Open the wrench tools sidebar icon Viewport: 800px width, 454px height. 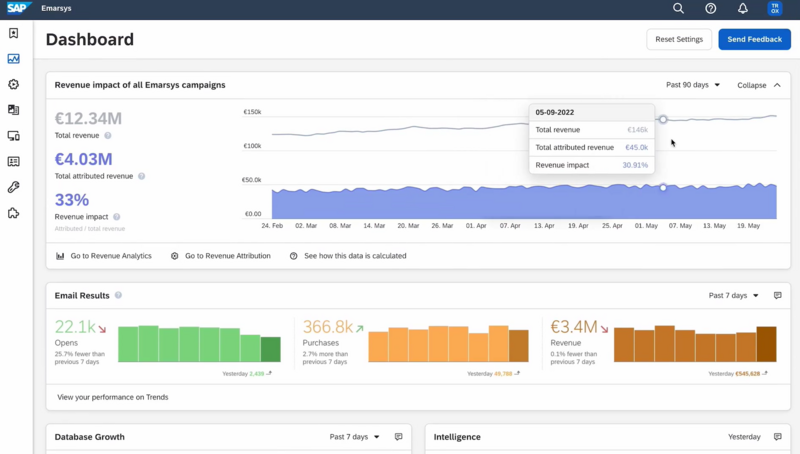click(14, 187)
